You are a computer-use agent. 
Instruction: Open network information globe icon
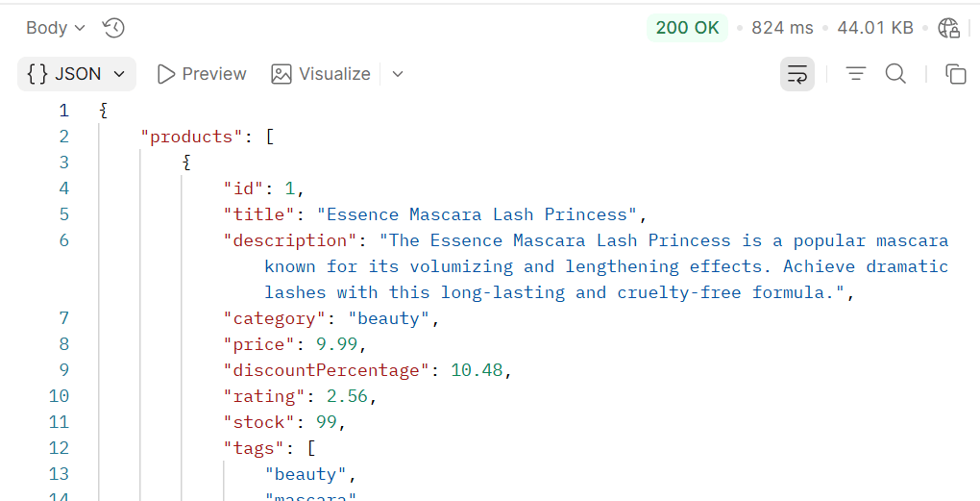pos(948,28)
